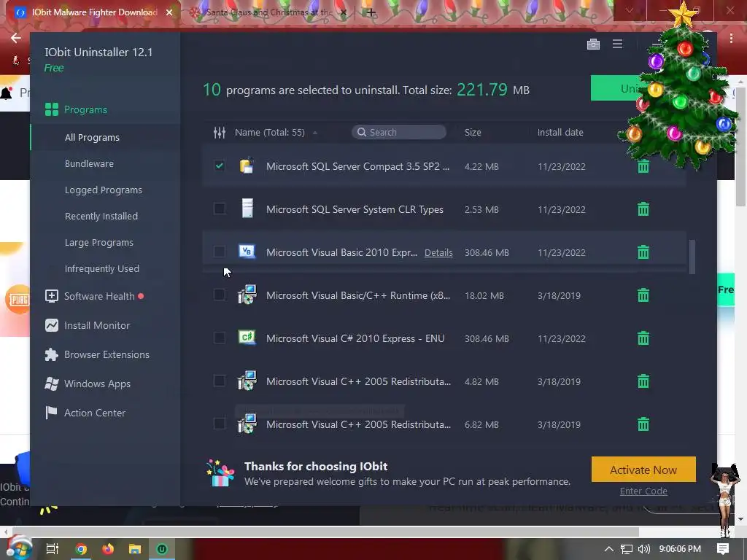Click the Activate Now button
This screenshot has width=747, height=560.
[643, 470]
